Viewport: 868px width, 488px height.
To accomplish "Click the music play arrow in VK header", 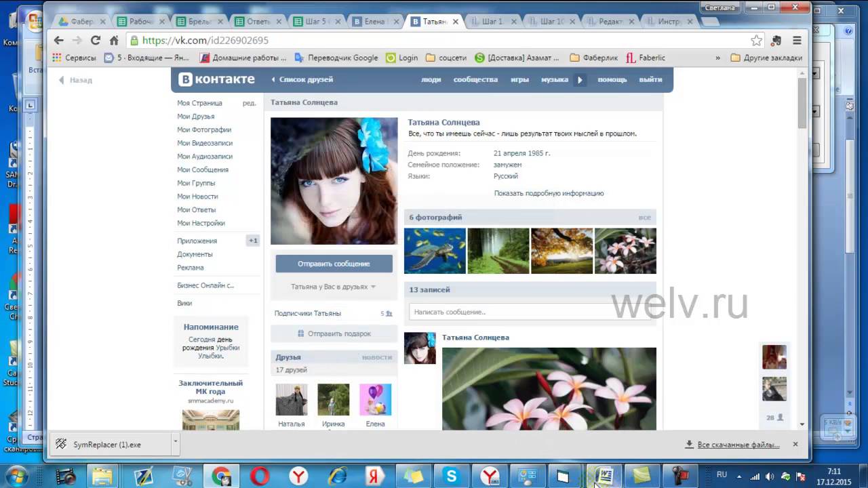I will 580,79.
